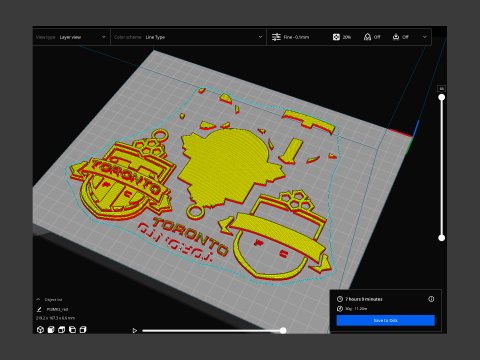
Task: Switch to the 3D view cube icon
Action: (40, 330)
